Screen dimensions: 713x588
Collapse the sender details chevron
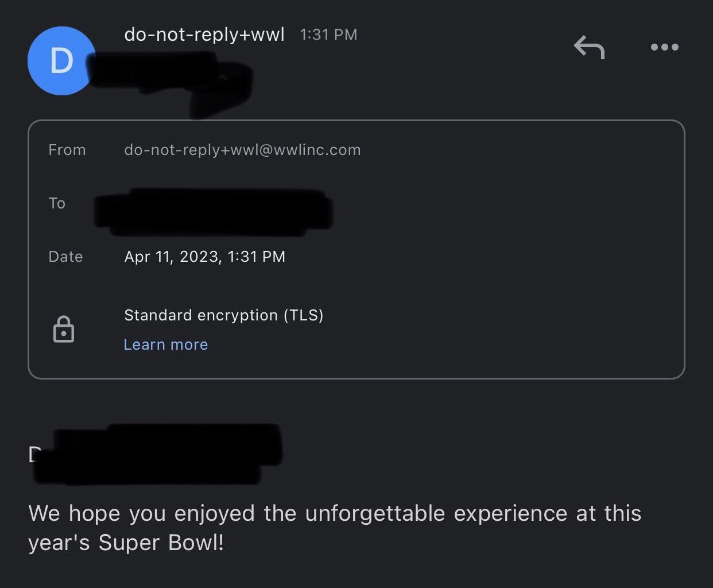(x=223, y=78)
